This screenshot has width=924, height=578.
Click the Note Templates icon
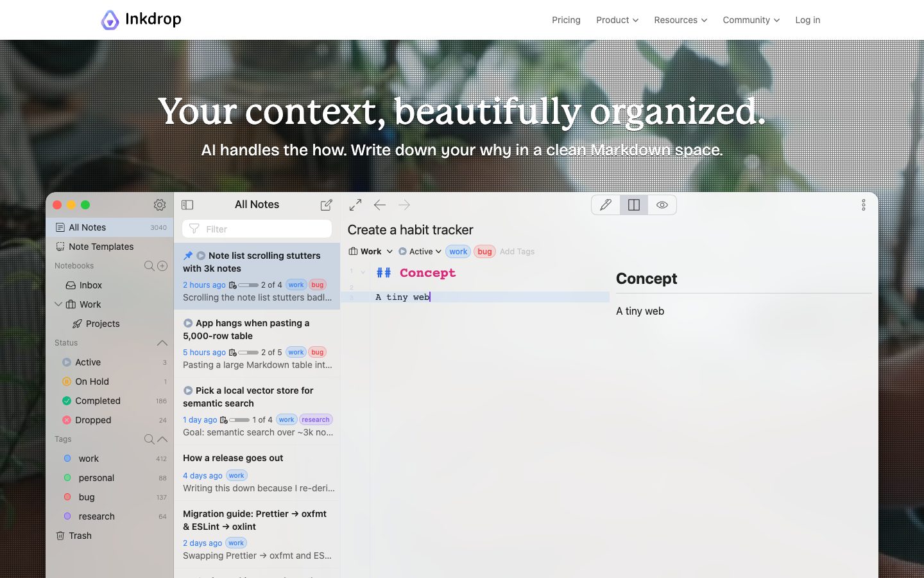pos(60,247)
